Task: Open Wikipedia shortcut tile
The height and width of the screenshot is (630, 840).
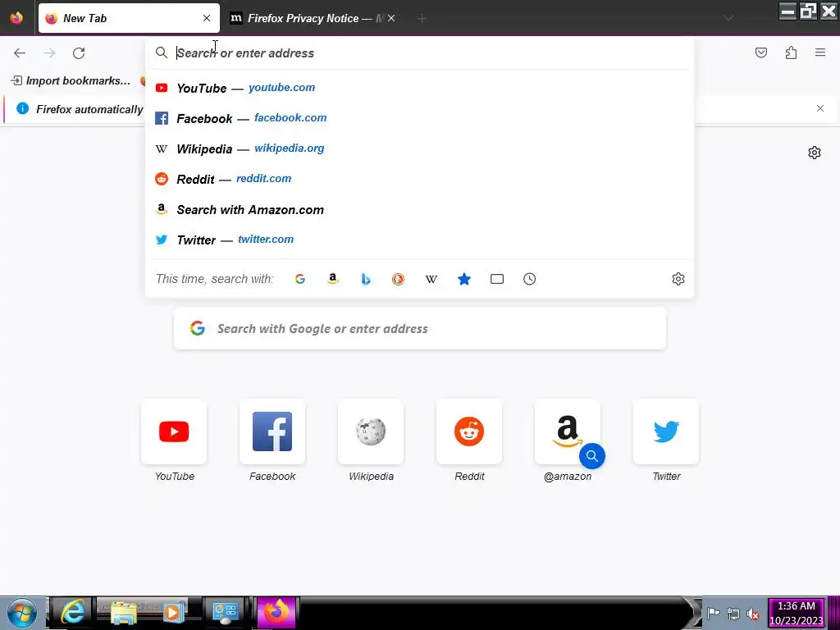Action: [x=371, y=431]
